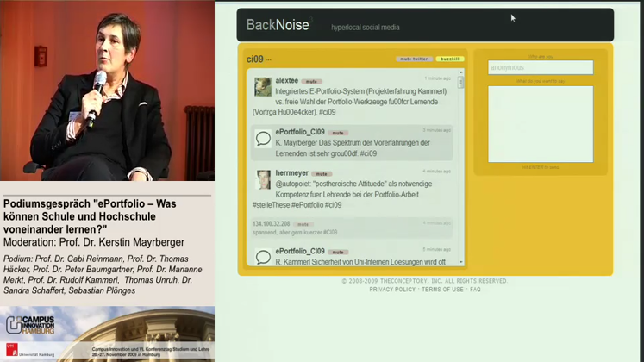
Task: Click the feed scrollbar thumb
Action: coord(460,84)
